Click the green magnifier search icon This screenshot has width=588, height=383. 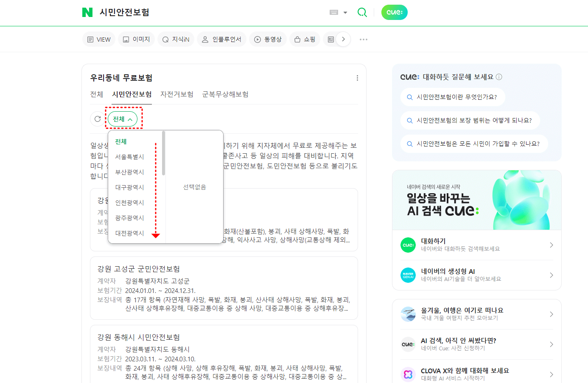pyautogui.click(x=362, y=12)
